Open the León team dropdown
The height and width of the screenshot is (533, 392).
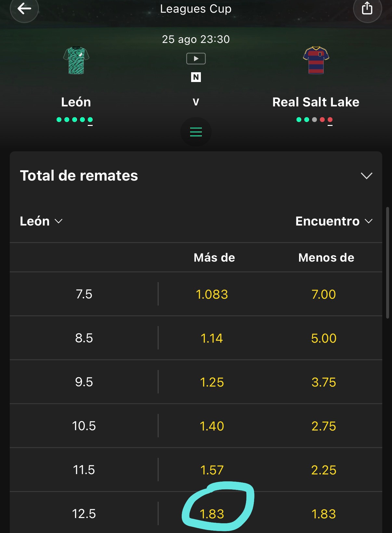tap(41, 221)
